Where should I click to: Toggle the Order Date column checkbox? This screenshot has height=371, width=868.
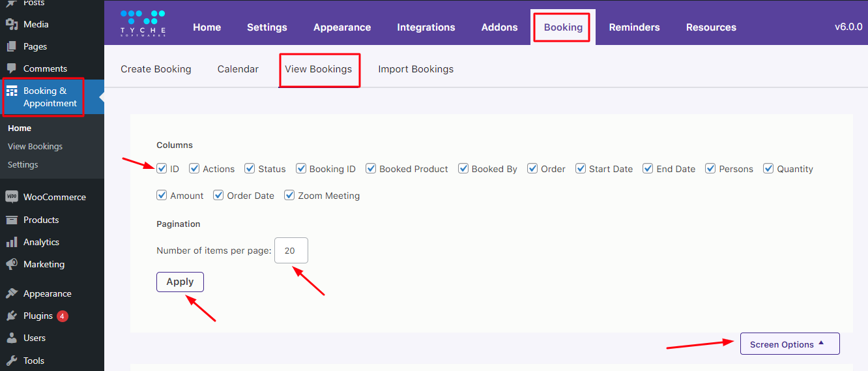pyautogui.click(x=218, y=196)
